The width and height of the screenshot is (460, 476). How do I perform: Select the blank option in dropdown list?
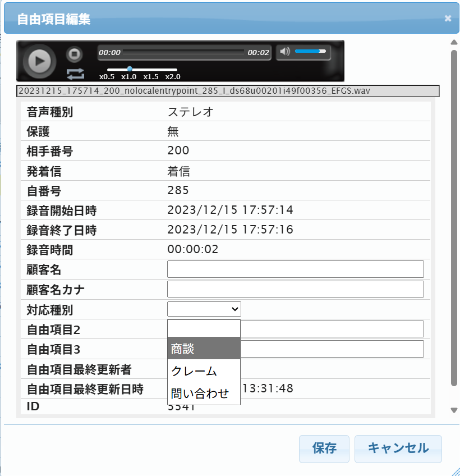pos(204,328)
